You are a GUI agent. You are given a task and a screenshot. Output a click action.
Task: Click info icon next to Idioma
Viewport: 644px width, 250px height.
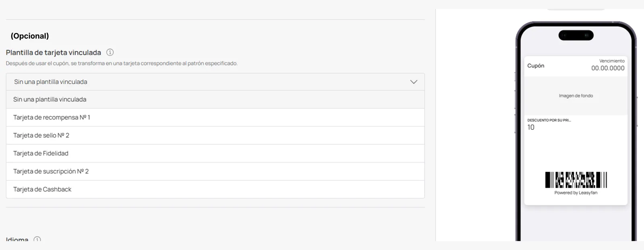(x=37, y=239)
